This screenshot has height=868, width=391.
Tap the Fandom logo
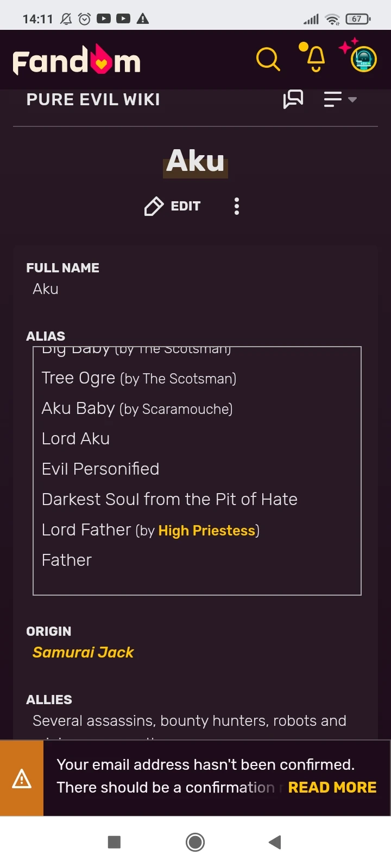pos(77,60)
